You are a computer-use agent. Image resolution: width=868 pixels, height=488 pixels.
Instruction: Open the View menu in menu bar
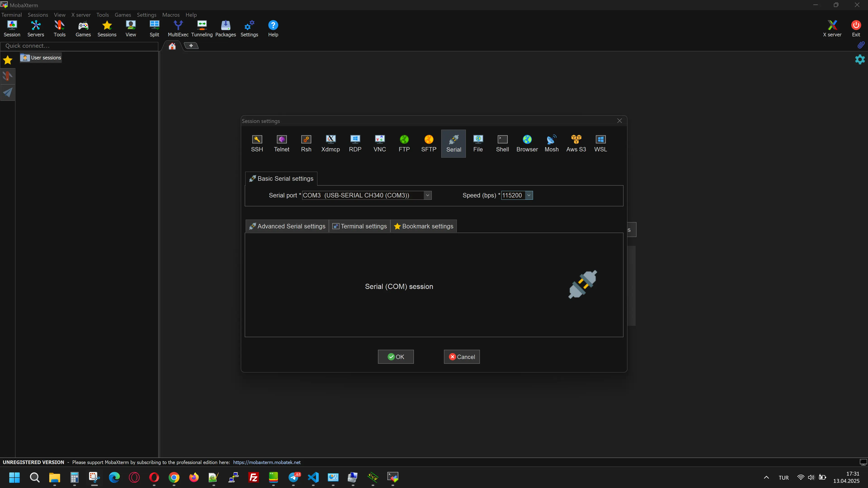60,15
